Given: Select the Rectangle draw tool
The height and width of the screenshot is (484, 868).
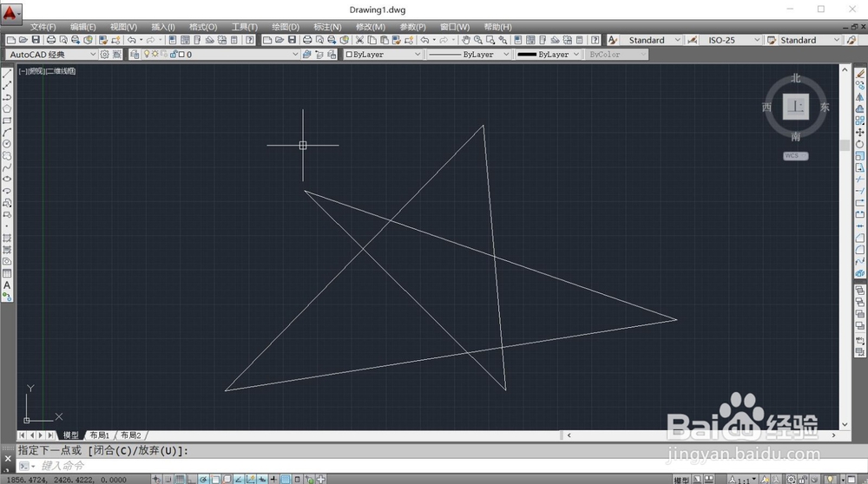Looking at the screenshot, I should click(x=7, y=121).
